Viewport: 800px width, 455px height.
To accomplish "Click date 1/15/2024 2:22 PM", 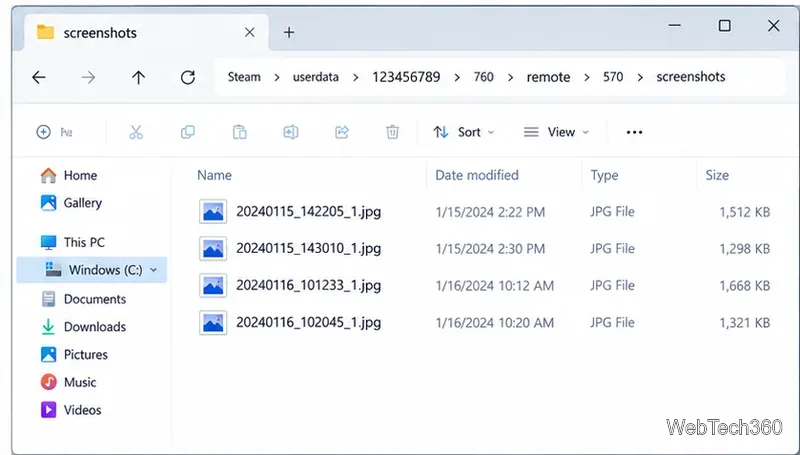I will pos(490,212).
